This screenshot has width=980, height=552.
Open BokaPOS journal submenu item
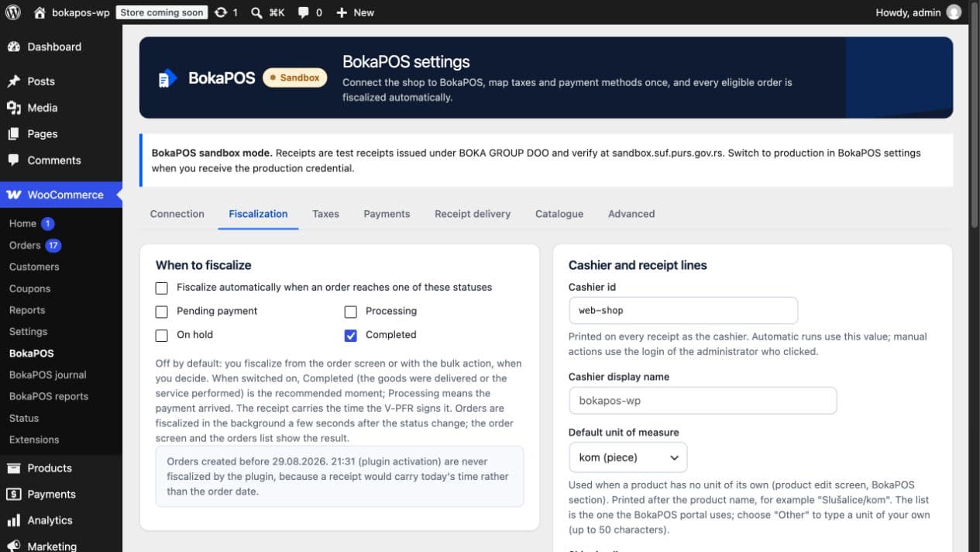48,374
